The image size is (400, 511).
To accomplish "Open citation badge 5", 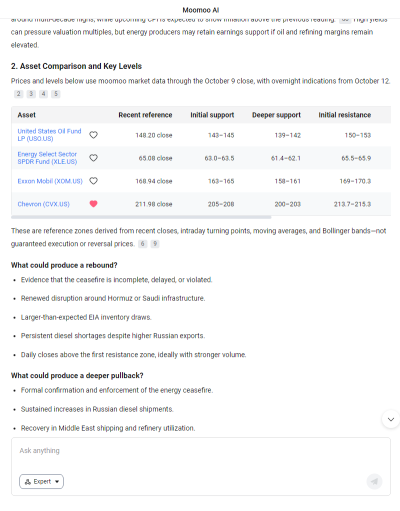I will pos(56,94).
